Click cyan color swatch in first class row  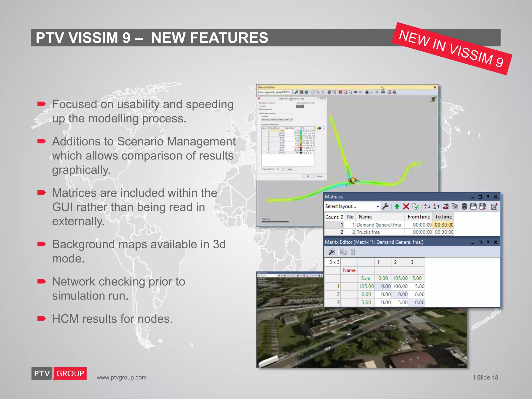click(x=301, y=131)
